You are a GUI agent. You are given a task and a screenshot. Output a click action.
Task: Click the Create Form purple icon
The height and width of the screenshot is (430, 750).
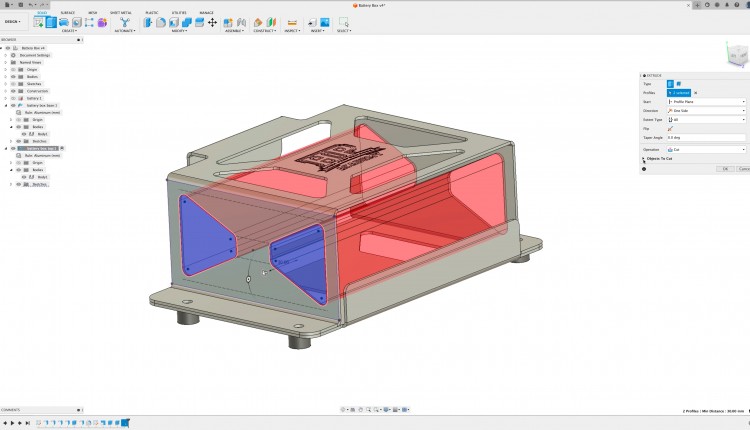pos(102,22)
